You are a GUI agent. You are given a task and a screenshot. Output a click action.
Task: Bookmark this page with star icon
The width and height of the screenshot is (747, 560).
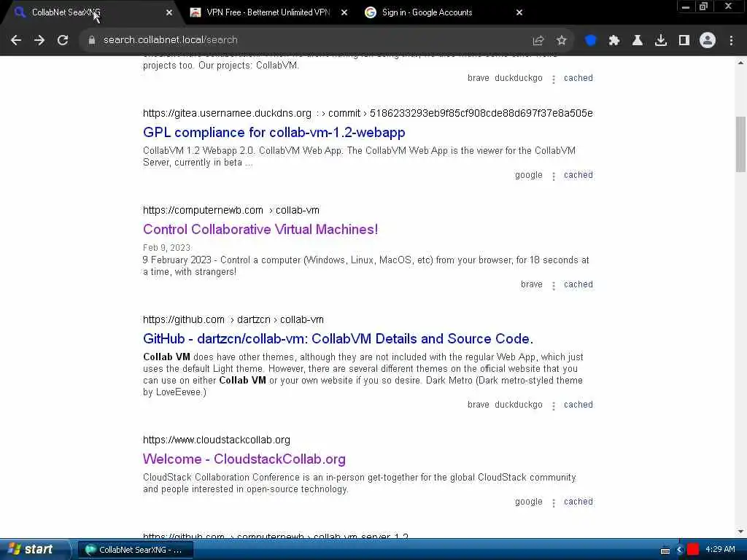(562, 41)
